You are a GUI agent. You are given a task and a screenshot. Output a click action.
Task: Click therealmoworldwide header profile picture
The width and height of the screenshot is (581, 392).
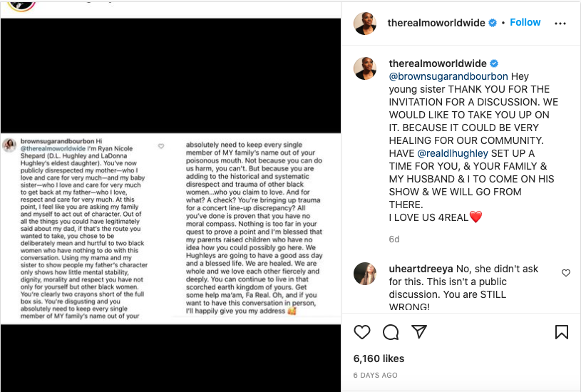click(x=365, y=24)
